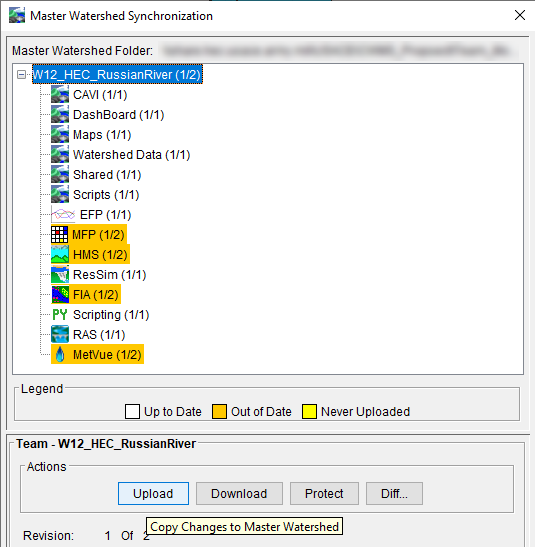Select the CAVI (1/1) tree entry
Screen dimensions: 535x547
[100, 95]
